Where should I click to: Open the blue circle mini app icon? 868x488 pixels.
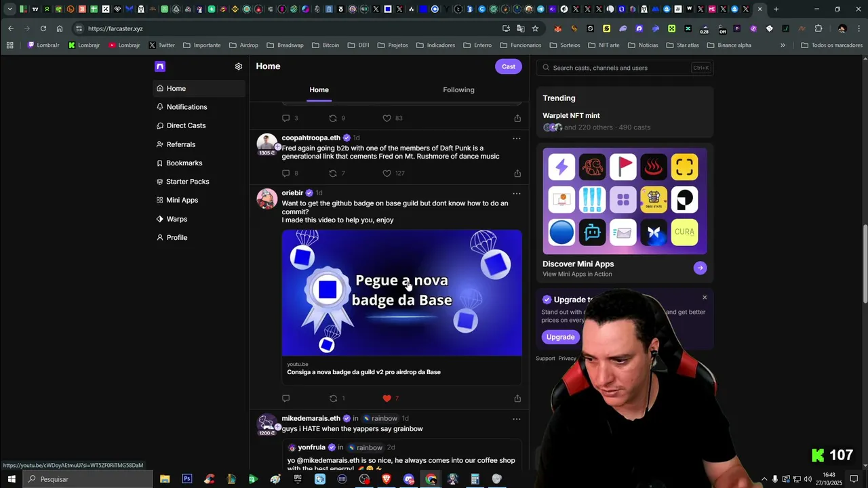(x=561, y=232)
